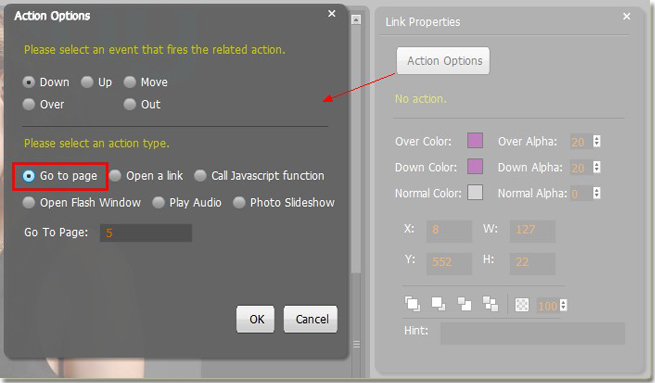Screen dimensions: 655x383
Task: Select the Down event radio button
Action: coord(28,82)
